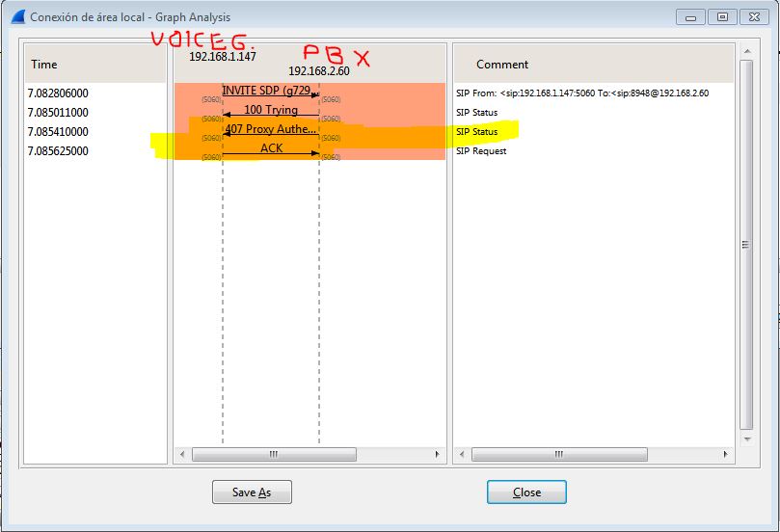
Task: Click the vertical scrollbar down arrow
Action: [x=746, y=439]
